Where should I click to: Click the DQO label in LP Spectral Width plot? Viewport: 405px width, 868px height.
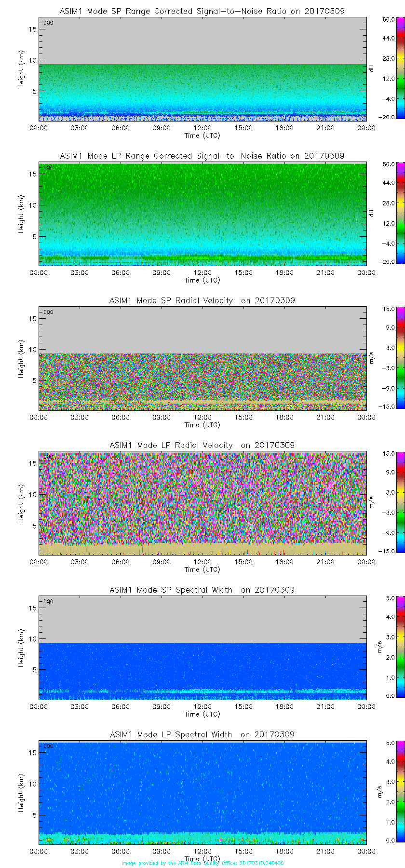48,746
